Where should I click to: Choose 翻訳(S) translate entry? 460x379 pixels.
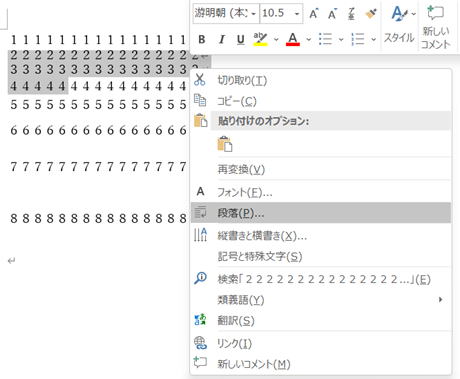[x=321, y=320]
